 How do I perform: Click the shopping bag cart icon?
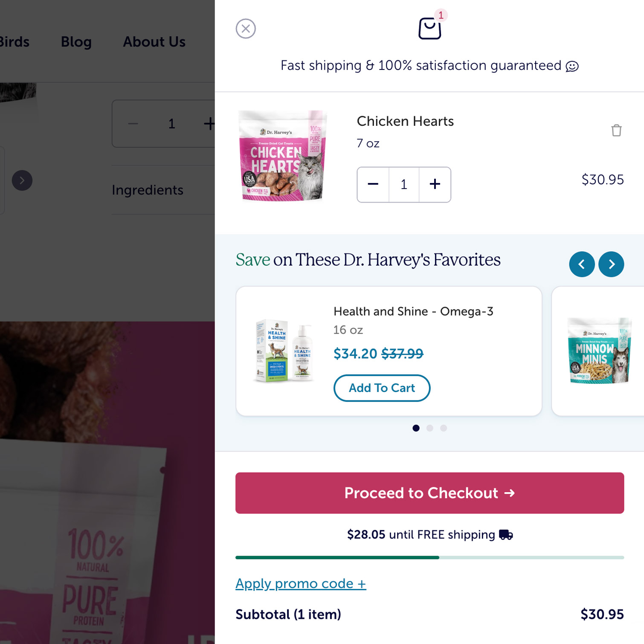pos(429,28)
